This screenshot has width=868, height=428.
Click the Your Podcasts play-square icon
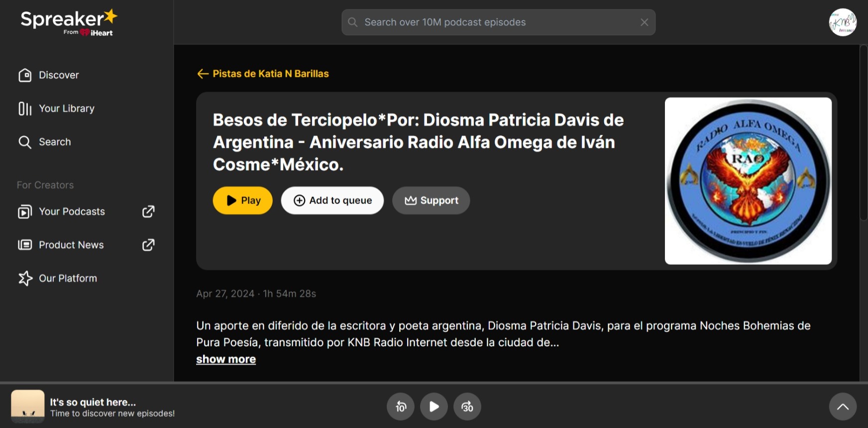[25, 212]
